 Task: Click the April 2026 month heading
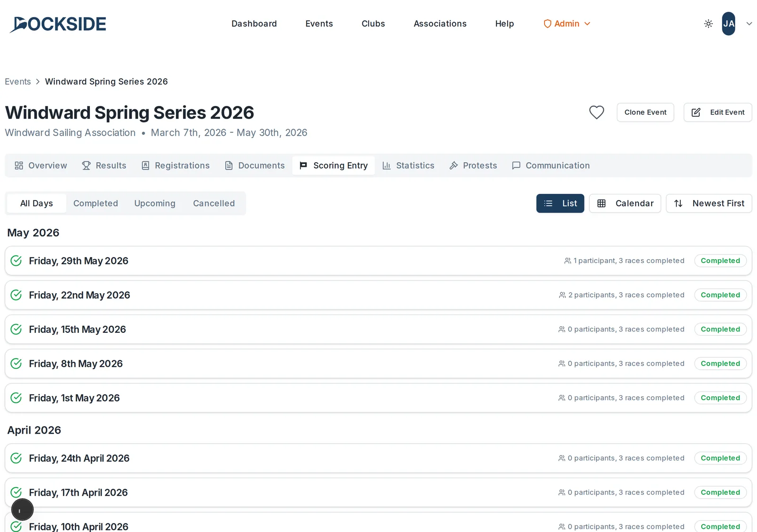point(34,430)
